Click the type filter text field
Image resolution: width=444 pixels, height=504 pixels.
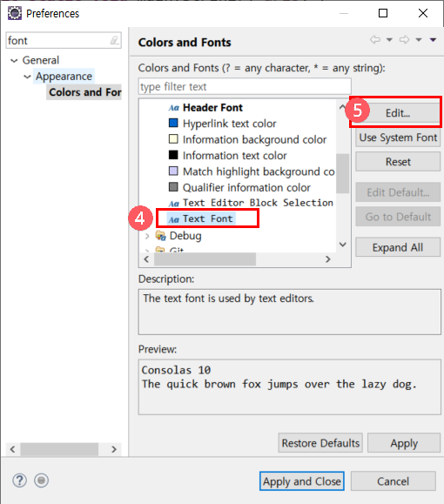pos(245,86)
